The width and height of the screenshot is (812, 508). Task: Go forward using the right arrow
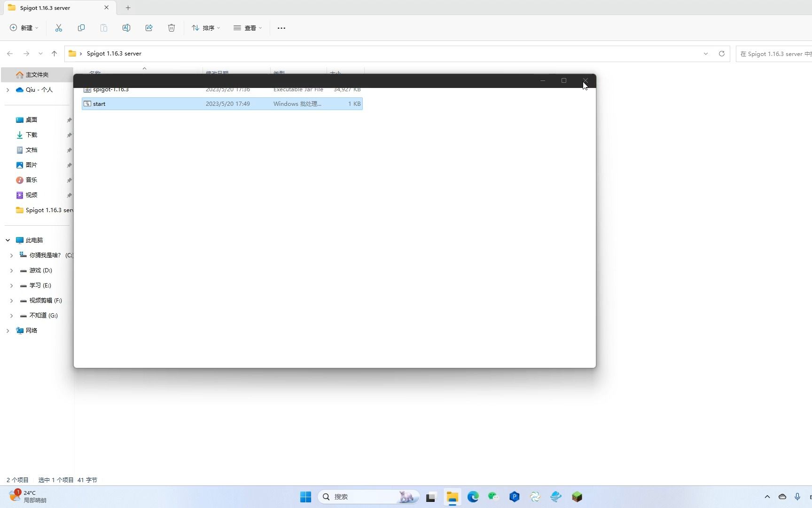pyautogui.click(x=26, y=54)
